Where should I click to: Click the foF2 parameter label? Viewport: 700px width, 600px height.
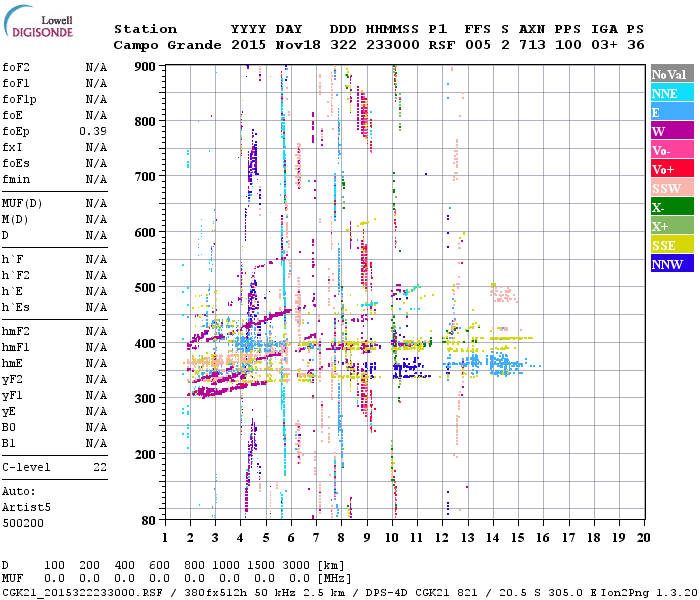point(16,67)
